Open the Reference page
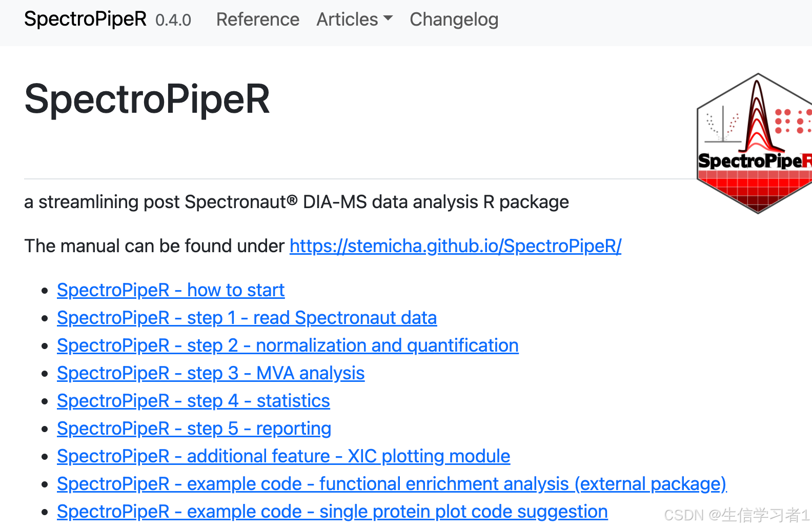812x529 pixels. point(257,19)
